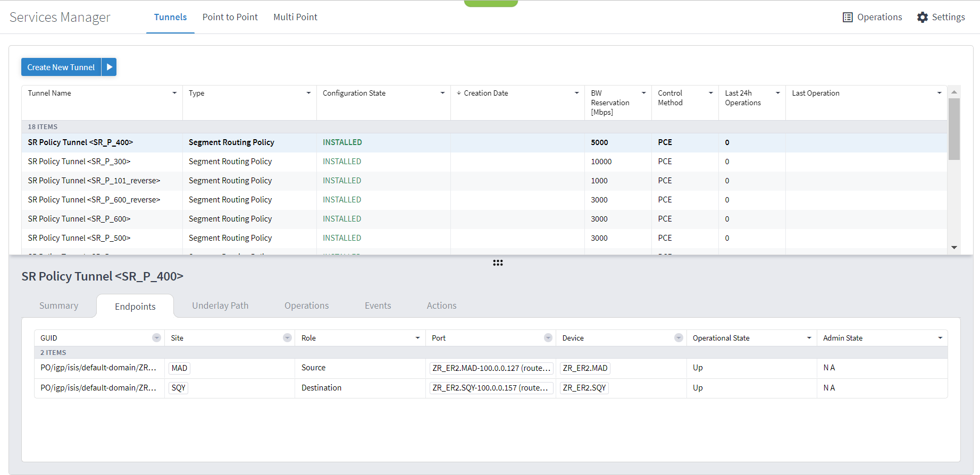Click scrollbar down arrow in tunnel table

click(x=954, y=248)
